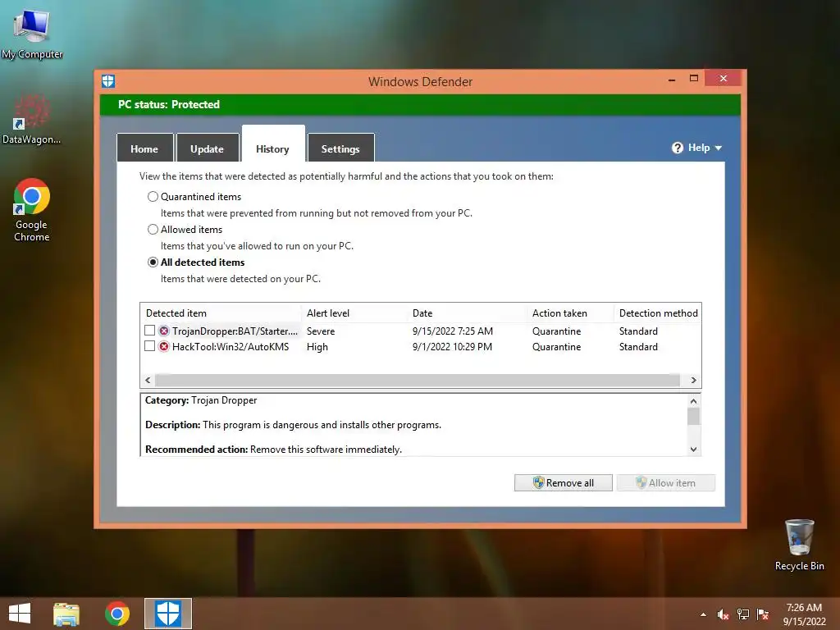The image size is (840, 630).
Task: Open the My Computer desktop icon
Action: coord(32,34)
